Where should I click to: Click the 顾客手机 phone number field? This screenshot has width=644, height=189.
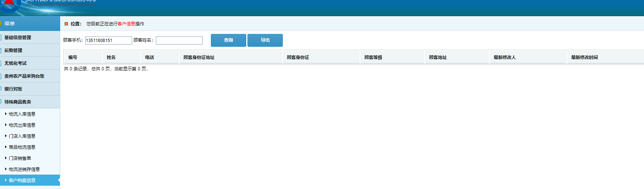109,41
